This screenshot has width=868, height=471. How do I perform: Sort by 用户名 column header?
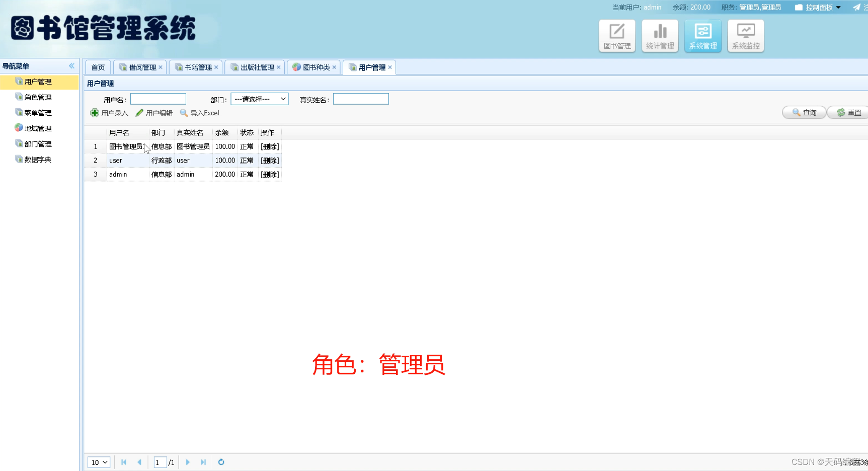coord(128,133)
